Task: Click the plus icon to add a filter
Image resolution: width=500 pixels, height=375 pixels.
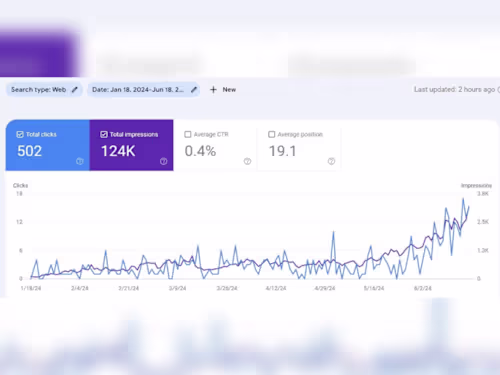Action: (213, 89)
